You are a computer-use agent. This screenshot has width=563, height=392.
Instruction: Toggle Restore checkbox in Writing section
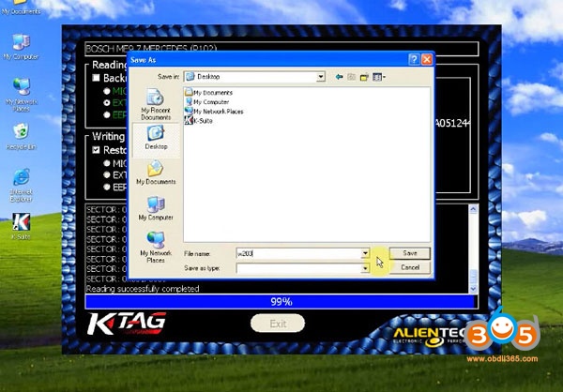[x=96, y=150]
